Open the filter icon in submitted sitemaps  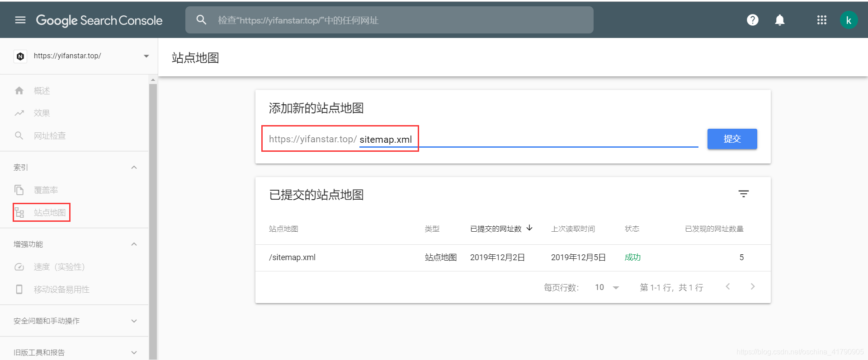[744, 194]
